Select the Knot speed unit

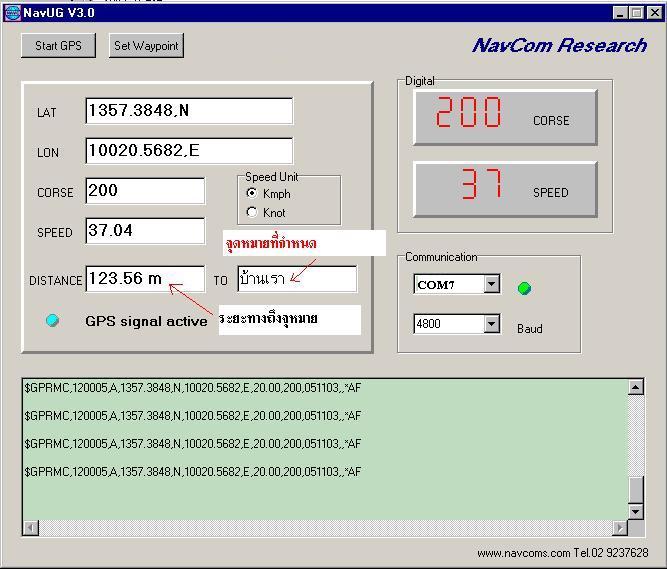252,212
